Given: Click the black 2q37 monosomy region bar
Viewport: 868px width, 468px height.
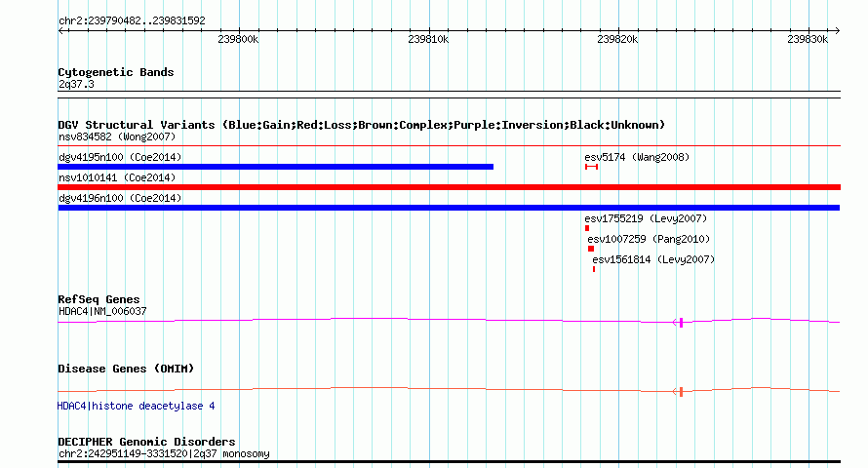Looking at the screenshot, I should tap(449, 461).
